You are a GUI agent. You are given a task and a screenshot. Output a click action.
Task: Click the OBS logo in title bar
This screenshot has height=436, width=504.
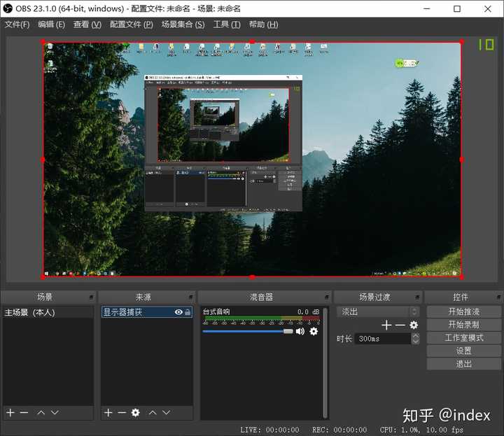pos(8,8)
